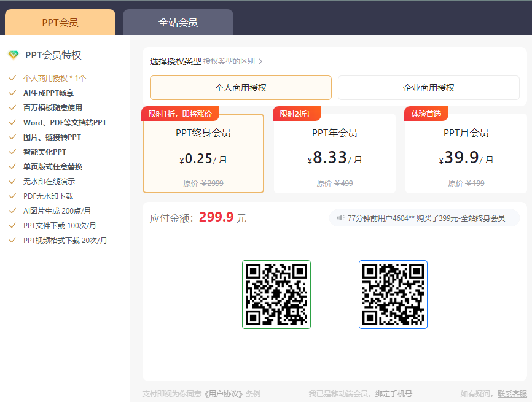Click the text PPT视频格式下载 20次/月
The image size is (532, 402).
[x=65, y=241]
